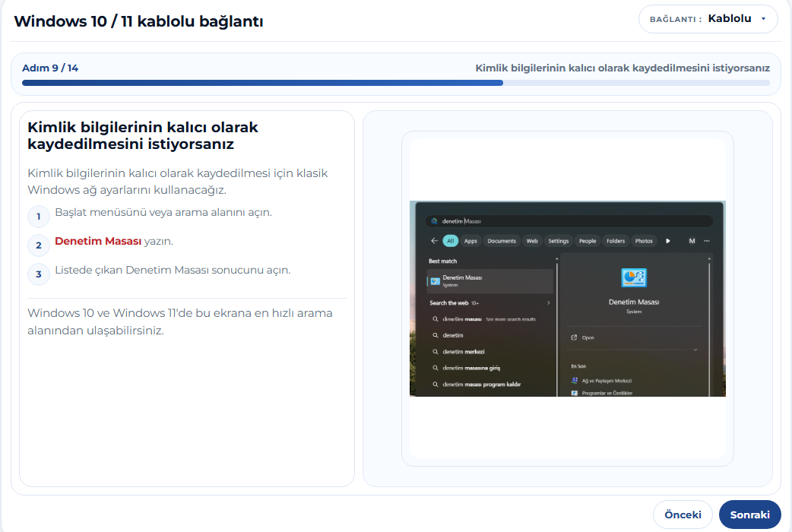The height and width of the screenshot is (532, 792).
Task: Click the search input field in the screenshot
Action: 569,221
